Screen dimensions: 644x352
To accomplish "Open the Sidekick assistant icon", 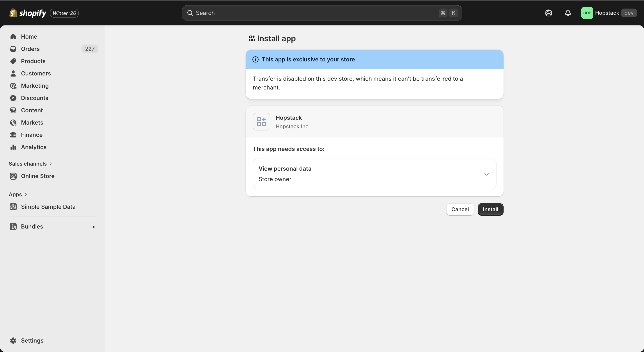I will coord(548,13).
